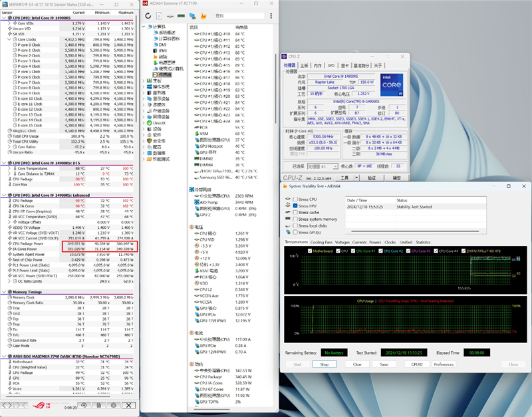Open the CPU-Z 工具 dropdown arrow

(356, 178)
